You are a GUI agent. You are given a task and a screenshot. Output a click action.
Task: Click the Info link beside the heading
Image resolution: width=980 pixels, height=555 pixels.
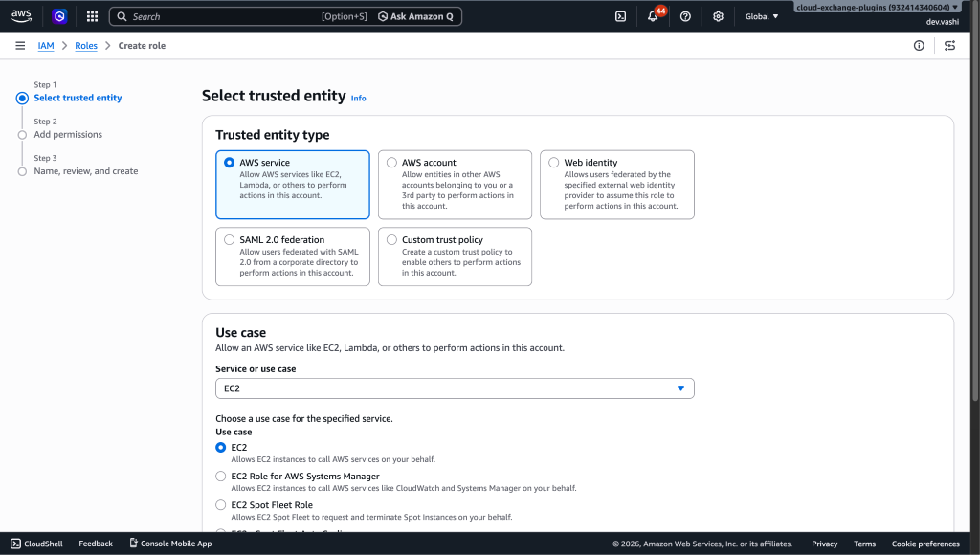(358, 99)
